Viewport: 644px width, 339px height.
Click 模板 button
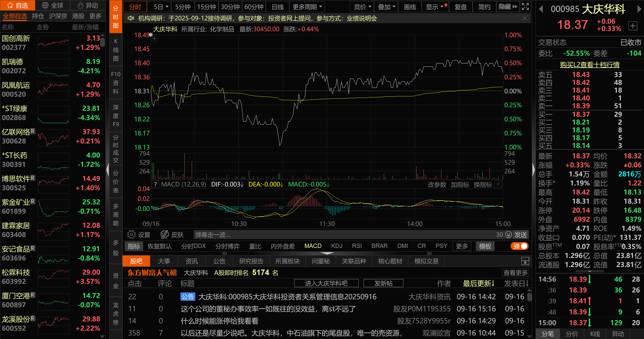[485, 246]
